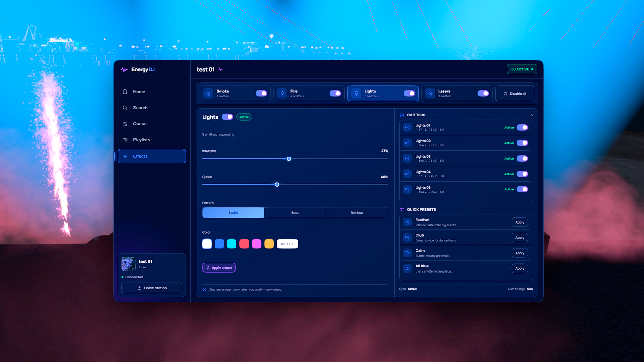The height and width of the screenshot is (362, 644).
Task: Click the Quick Presets sliders icon
Action: tap(402, 209)
